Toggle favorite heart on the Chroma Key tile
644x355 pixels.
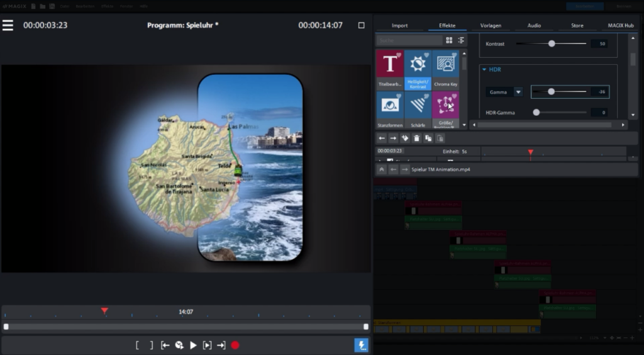tap(454, 55)
